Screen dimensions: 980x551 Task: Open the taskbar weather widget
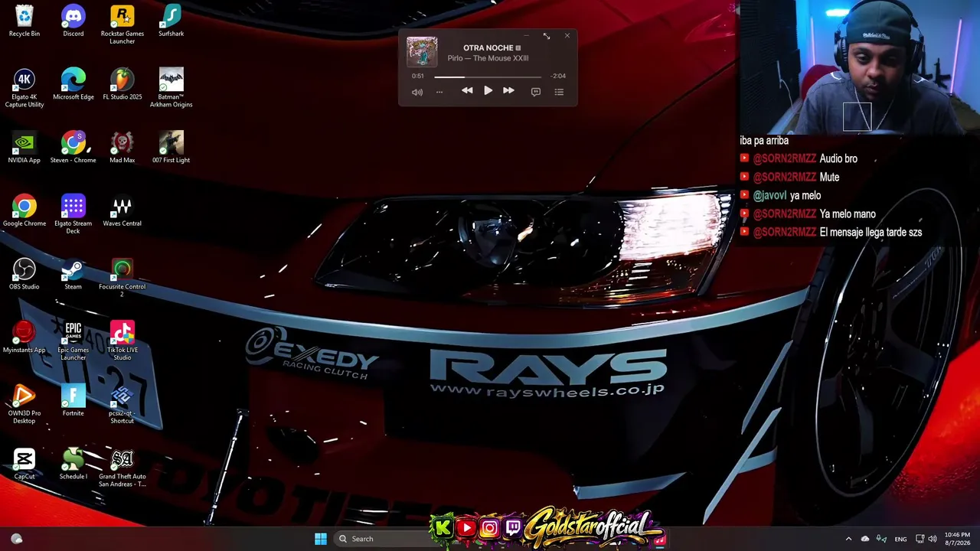[x=17, y=539]
